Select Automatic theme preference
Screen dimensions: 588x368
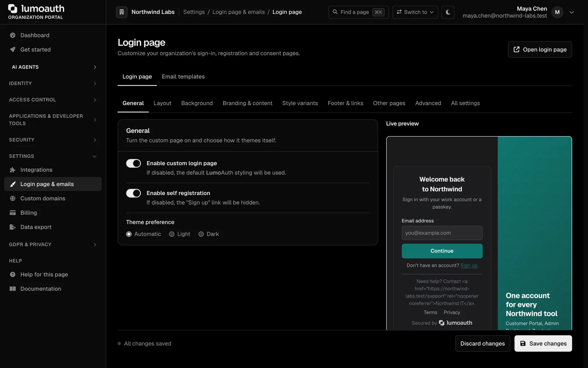point(129,234)
